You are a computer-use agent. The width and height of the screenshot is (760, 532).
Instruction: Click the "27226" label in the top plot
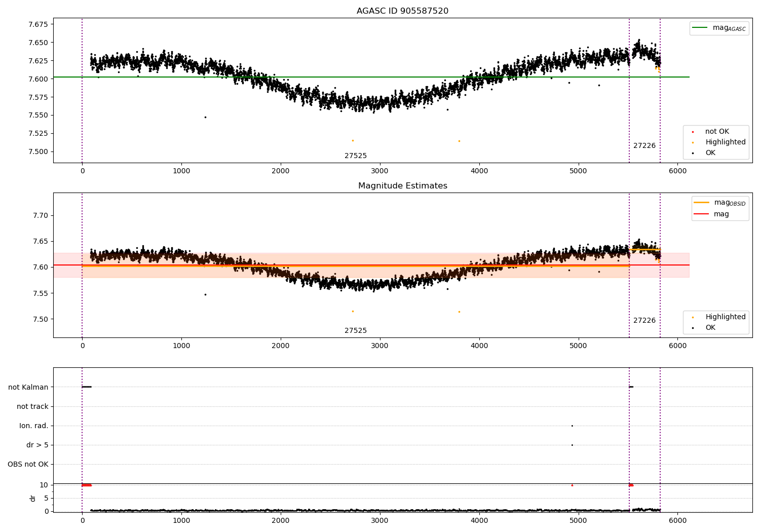[x=644, y=146]
